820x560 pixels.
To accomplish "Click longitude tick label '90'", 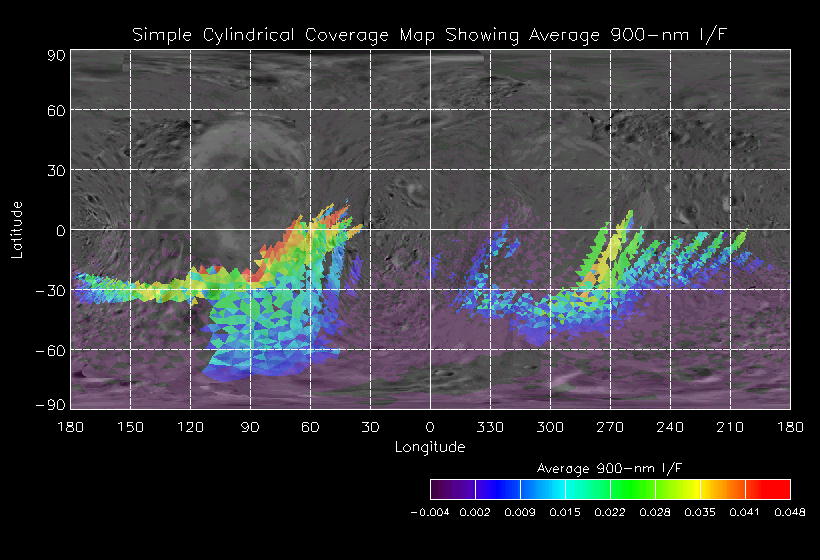I will pyautogui.click(x=250, y=427).
